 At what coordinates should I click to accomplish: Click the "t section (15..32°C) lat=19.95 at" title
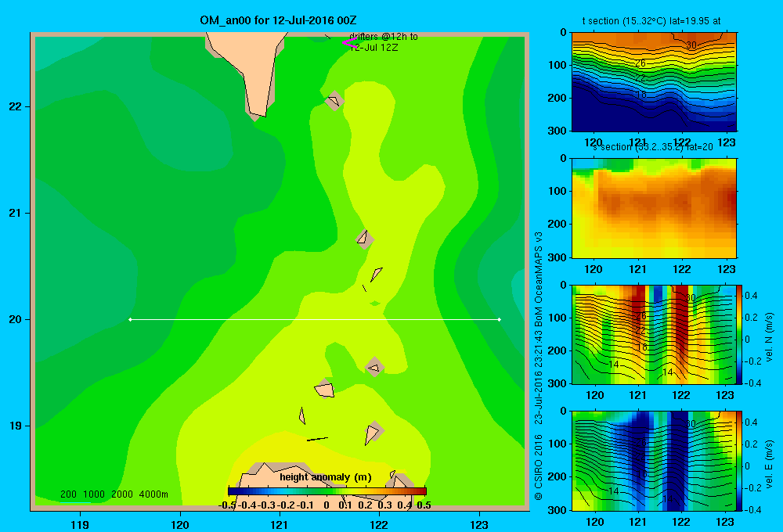651,21
